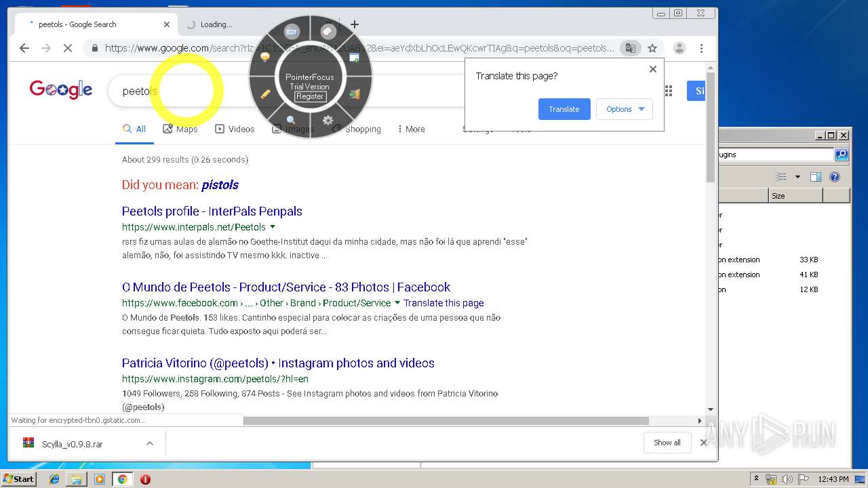Click the Size column header in Explorer

(x=795, y=196)
